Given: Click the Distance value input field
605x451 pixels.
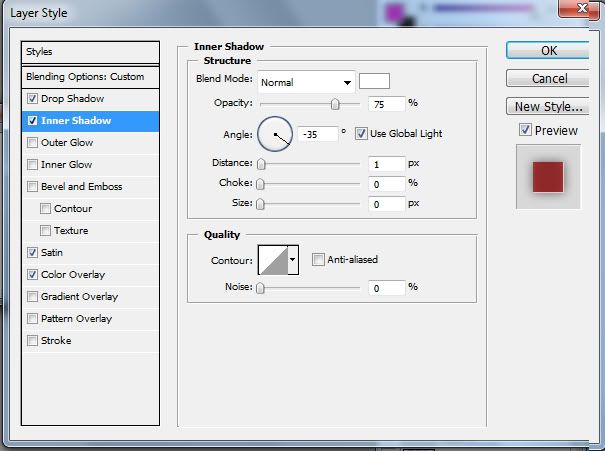Looking at the screenshot, I should (x=385, y=164).
